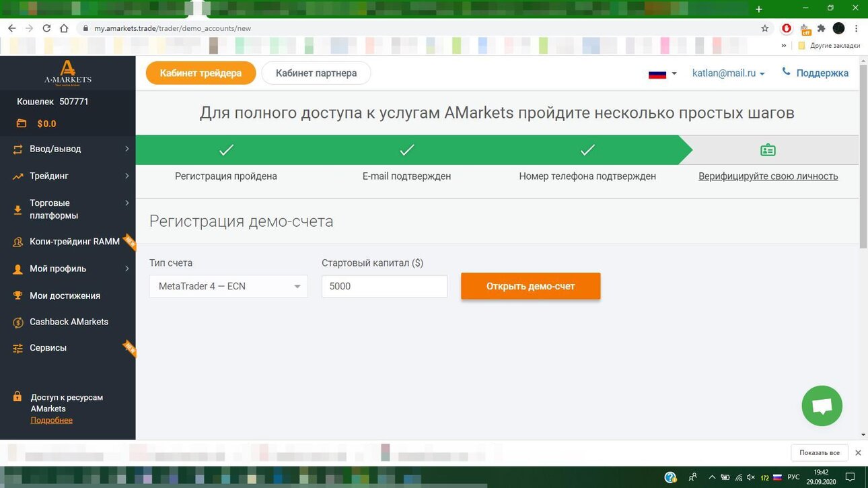
Task: Close the downloads bar
Action: click(858, 453)
